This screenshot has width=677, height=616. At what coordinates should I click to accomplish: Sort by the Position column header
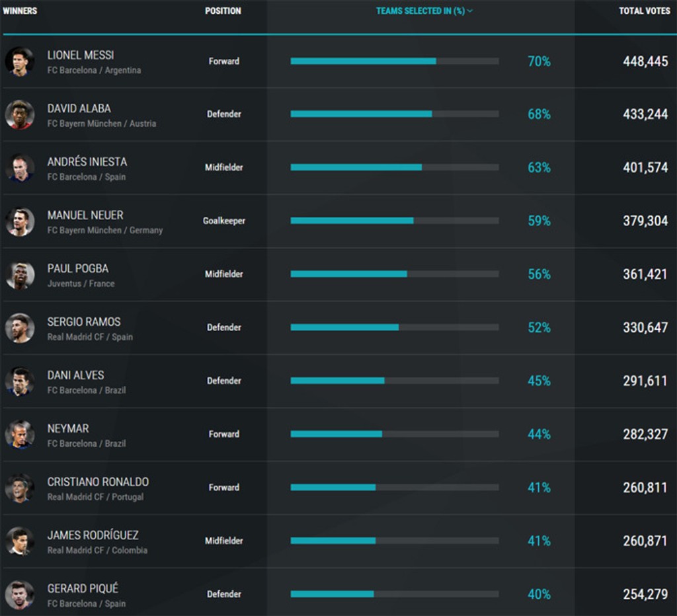point(223,11)
